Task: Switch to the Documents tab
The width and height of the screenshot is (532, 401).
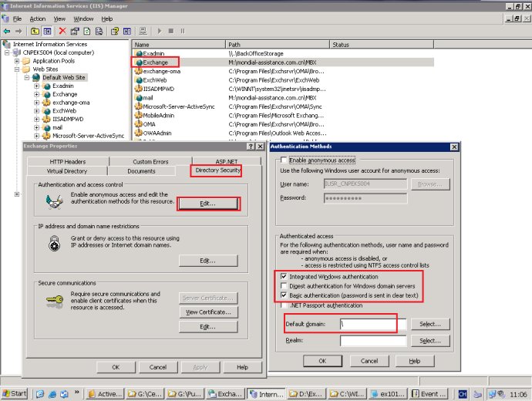Action: click(x=142, y=171)
